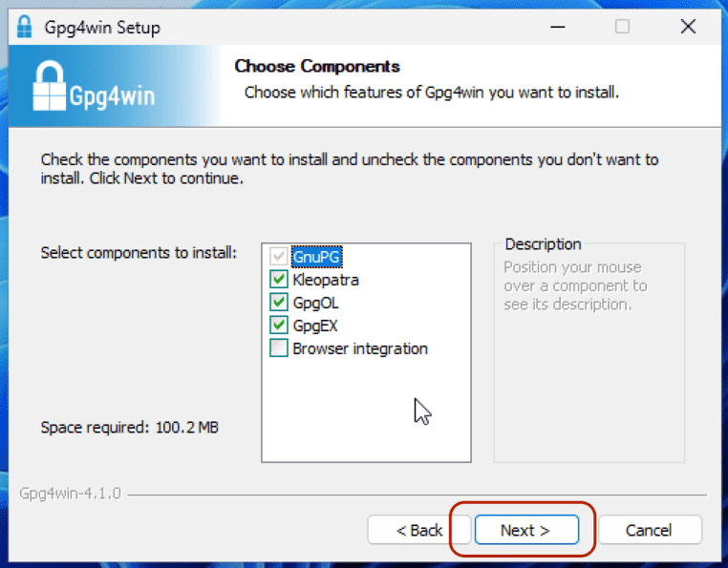Image resolution: width=728 pixels, height=568 pixels.
Task: Toggle the disabled GnuPG checkbox
Action: pos(279,256)
